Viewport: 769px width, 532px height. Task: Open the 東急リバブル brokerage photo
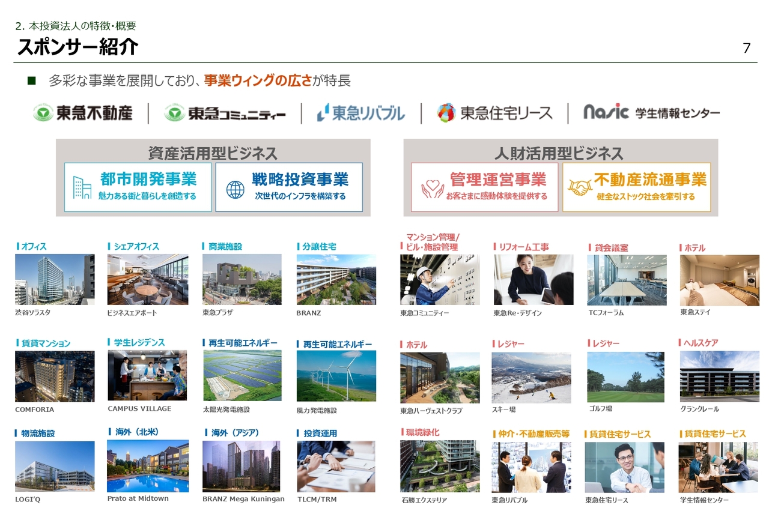(532, 467)
